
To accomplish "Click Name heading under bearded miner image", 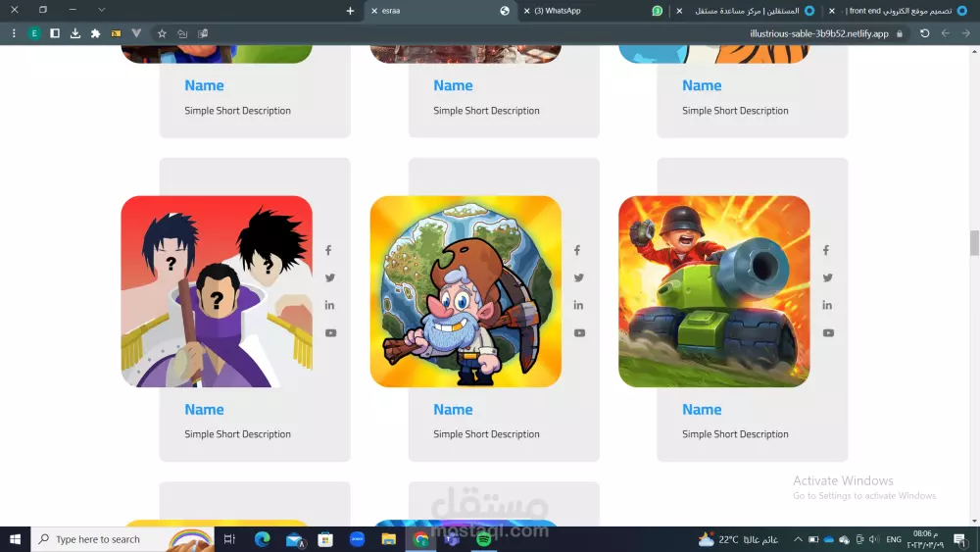I will tap(453, 410).
